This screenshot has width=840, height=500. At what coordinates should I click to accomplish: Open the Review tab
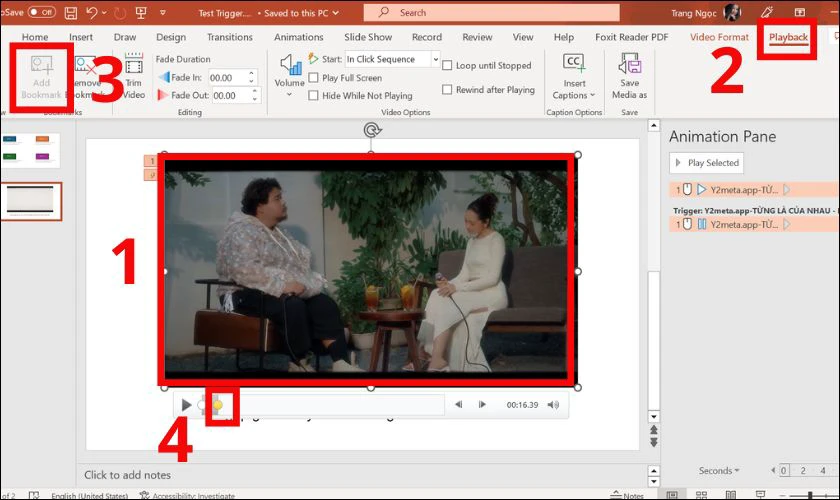pos(477,37)
